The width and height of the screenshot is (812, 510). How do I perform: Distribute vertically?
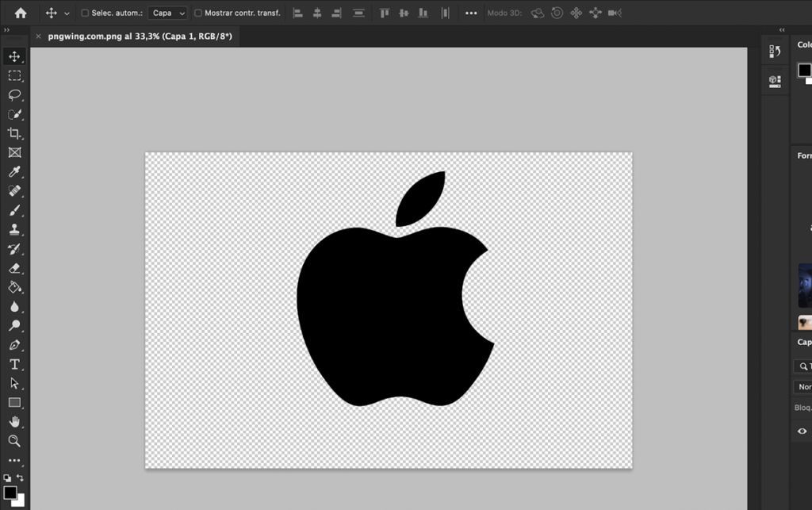358,13
